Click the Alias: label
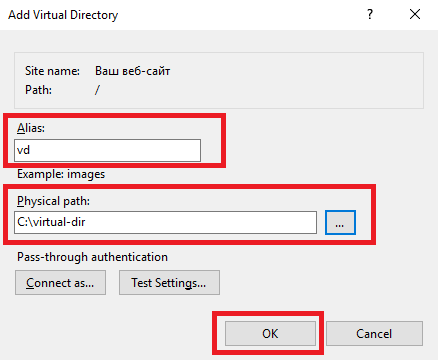The image size is (438, 360). point(31,128)
